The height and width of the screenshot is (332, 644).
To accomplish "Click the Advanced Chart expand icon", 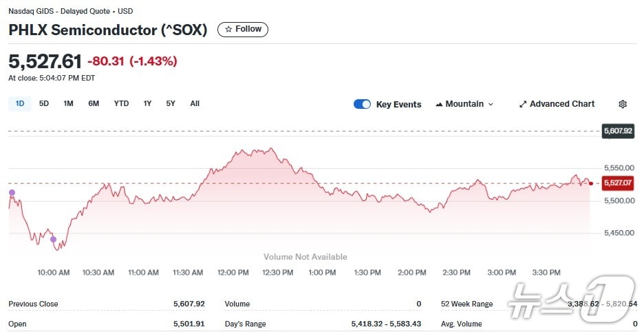I will (523, 104).
